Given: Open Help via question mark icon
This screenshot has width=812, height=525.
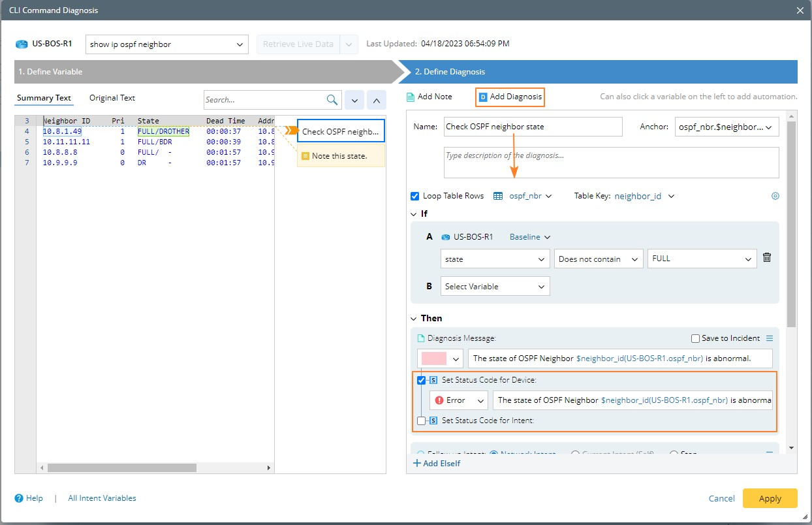Looking at the screenshot, I should pos(19,498).
